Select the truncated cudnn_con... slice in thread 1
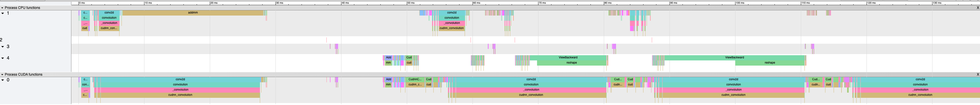The width and height of the screenshot is (980, 105). click(109, 28)
